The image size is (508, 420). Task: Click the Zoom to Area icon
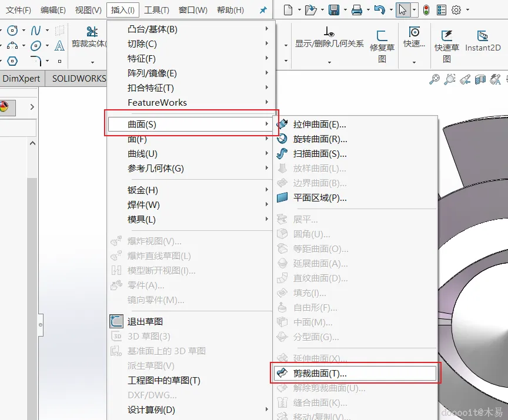pyautogui.click(x=450, y=79)
